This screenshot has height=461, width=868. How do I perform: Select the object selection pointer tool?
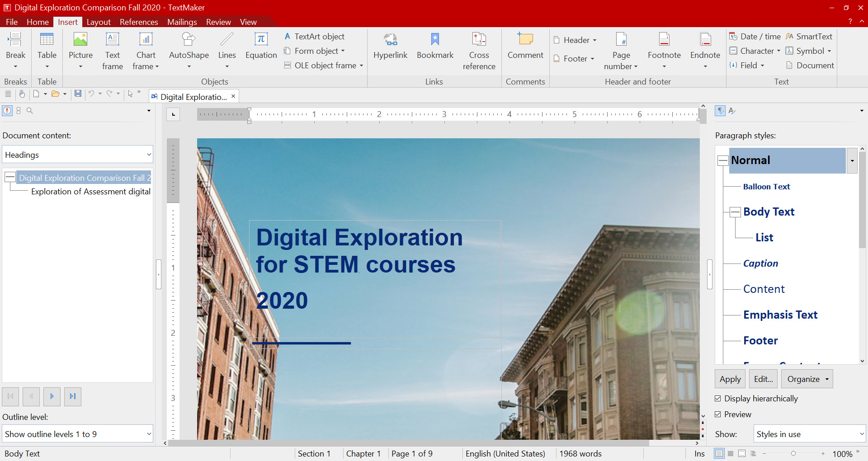[x=130, y=94]
